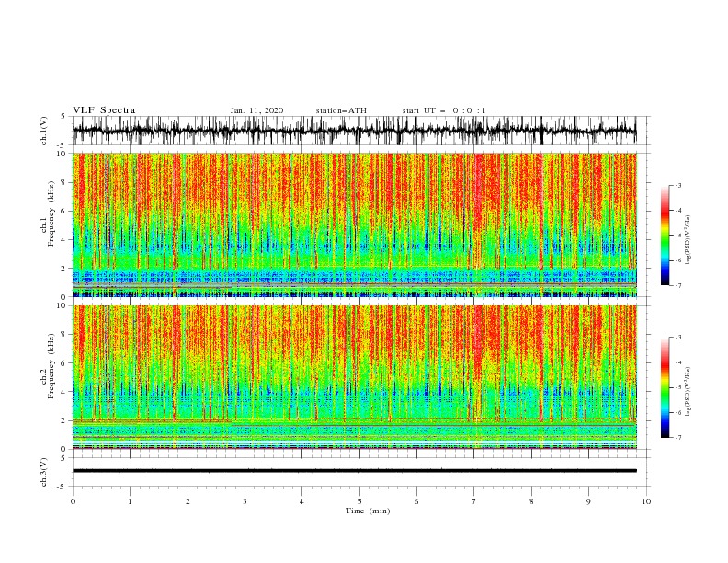
Task: Click the "5" label on the Time axis
Action: tap(359, 501)
